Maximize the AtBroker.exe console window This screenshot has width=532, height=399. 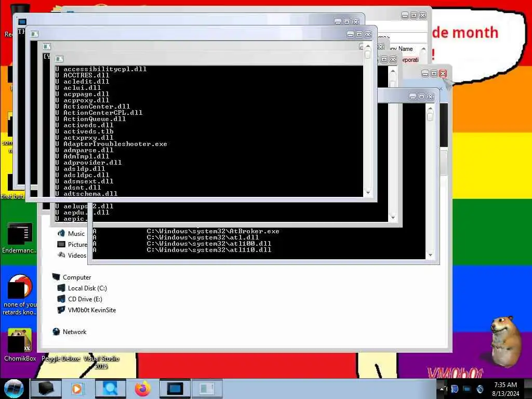tap(421, 97)
